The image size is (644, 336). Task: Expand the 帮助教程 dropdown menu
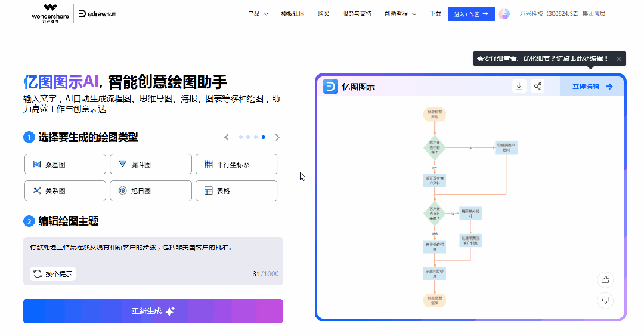(400, 14)
